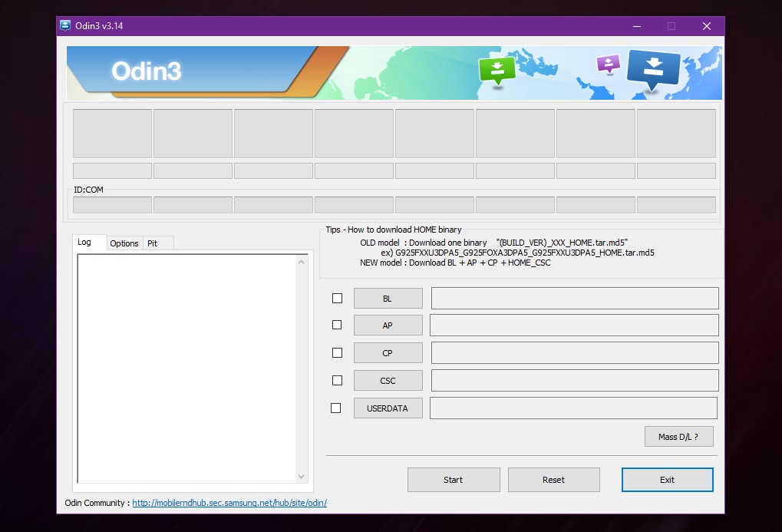Image resolution: width=782 pixels, height=532 pixels.
Task: Click the first ID:COM port slot
Action: point(112,205)
